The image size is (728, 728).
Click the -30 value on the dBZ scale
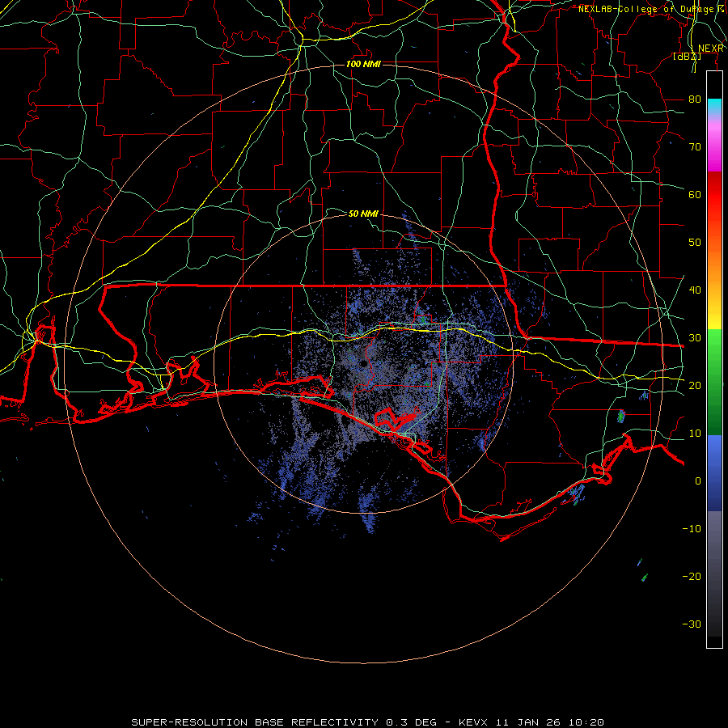(x=692, y=624)
